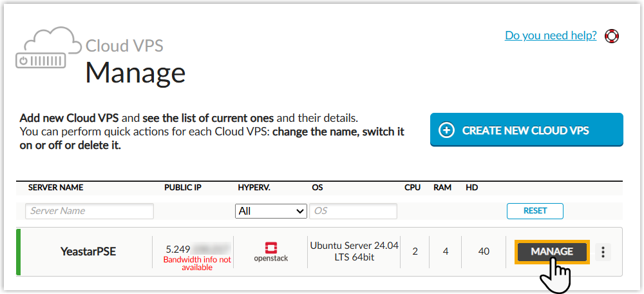The image size is (644, 294).
Task: Click the Ubuntu Server 24.04 OS cell
Action: click(x=354, y=251)
